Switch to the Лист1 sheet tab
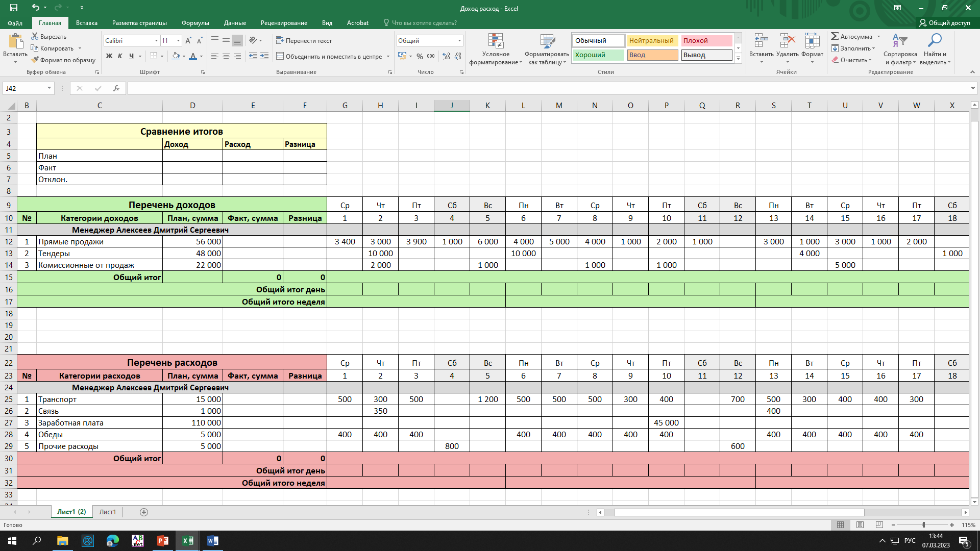This screenshot has height=551, width=980. 107,512
